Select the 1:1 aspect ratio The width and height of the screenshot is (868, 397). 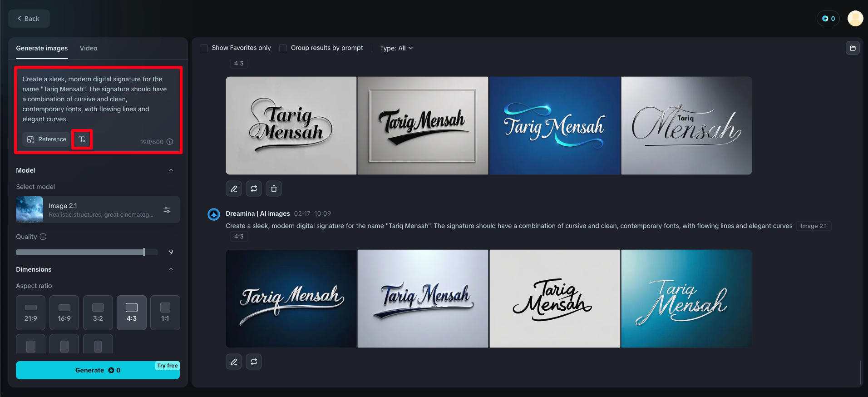[165, 313]
